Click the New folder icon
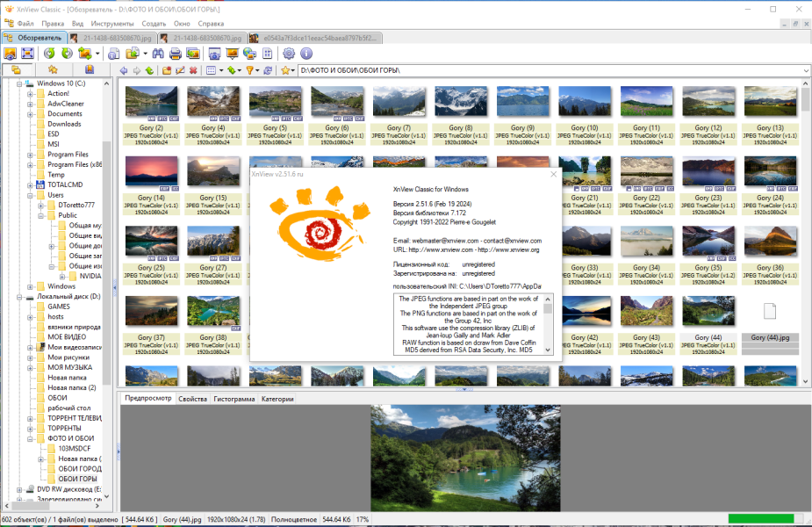The image size is (812, 527). tap(167, 70)
